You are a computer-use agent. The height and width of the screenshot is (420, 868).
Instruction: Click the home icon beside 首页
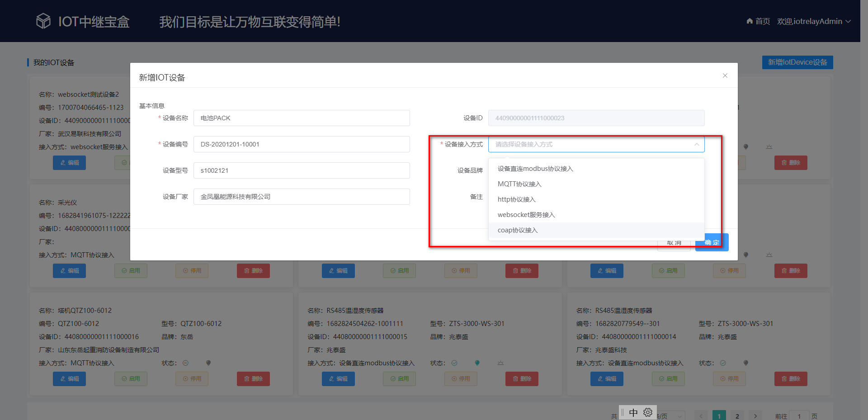[749, 21]
